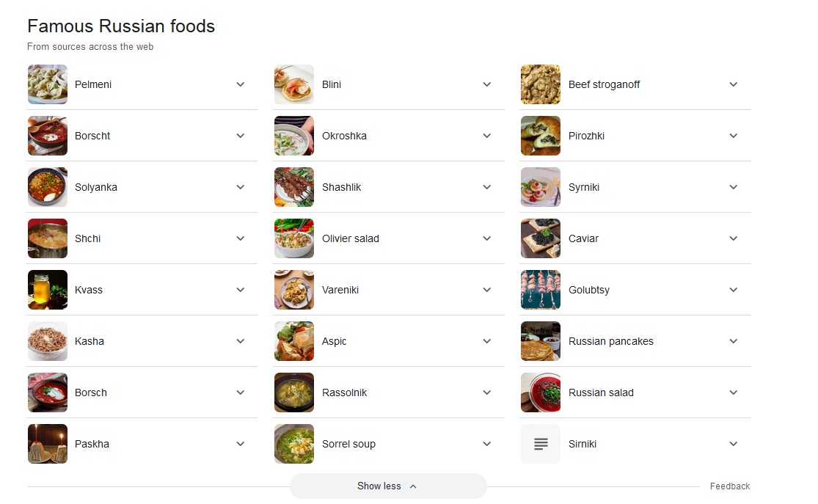
Task: Click the Kvass jar thumbnail
Action: 48,290
